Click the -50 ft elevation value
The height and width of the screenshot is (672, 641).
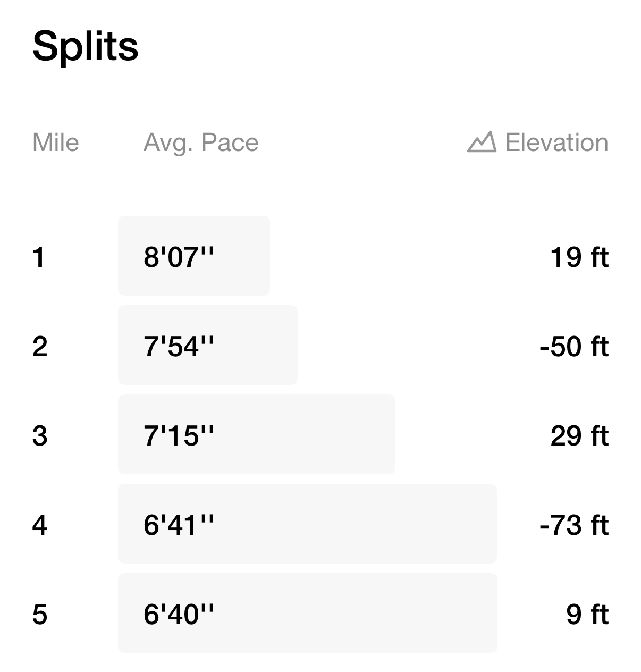tap(574, 347)
